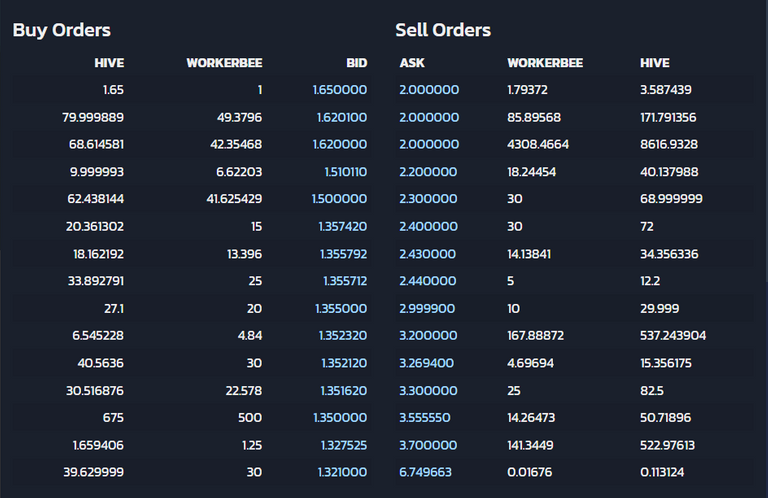Select the 1.620100 bid price
Viewport: 768px width, 498px height.
[342, 118]
